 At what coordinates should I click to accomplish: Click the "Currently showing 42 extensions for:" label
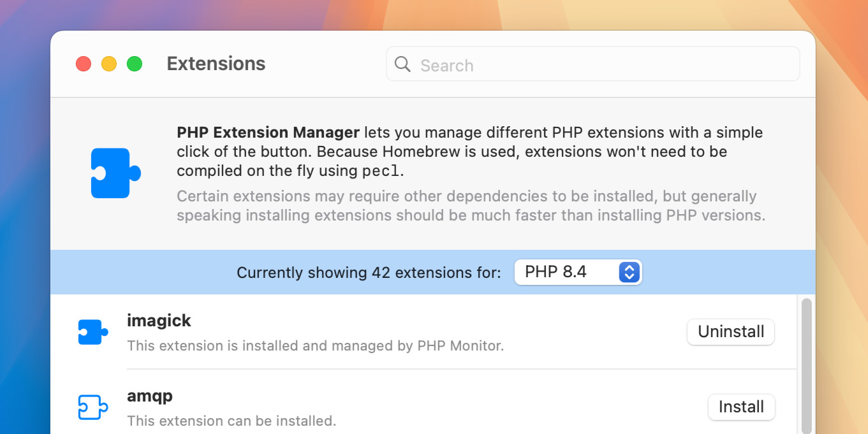(x=369, y=273)
